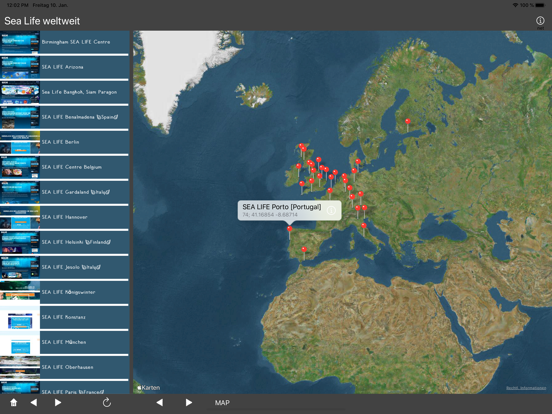552x414 pixels.
Task: Tap the Apple Karten logo on map
Action: 149,388
